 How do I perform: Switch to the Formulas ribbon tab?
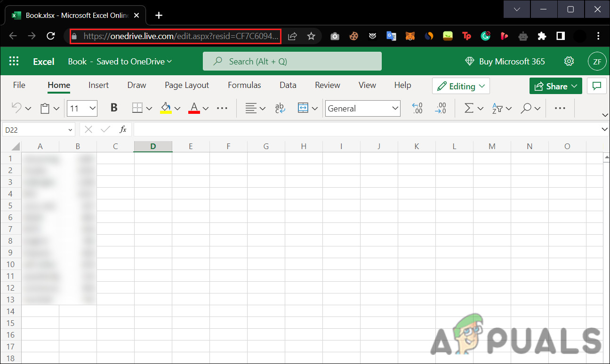tap(244, 85)
